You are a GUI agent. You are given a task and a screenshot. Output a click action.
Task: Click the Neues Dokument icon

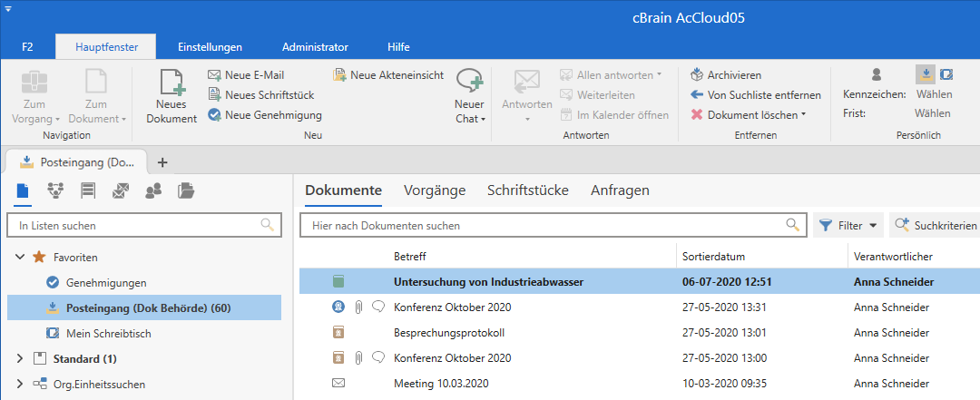[171, 85]
